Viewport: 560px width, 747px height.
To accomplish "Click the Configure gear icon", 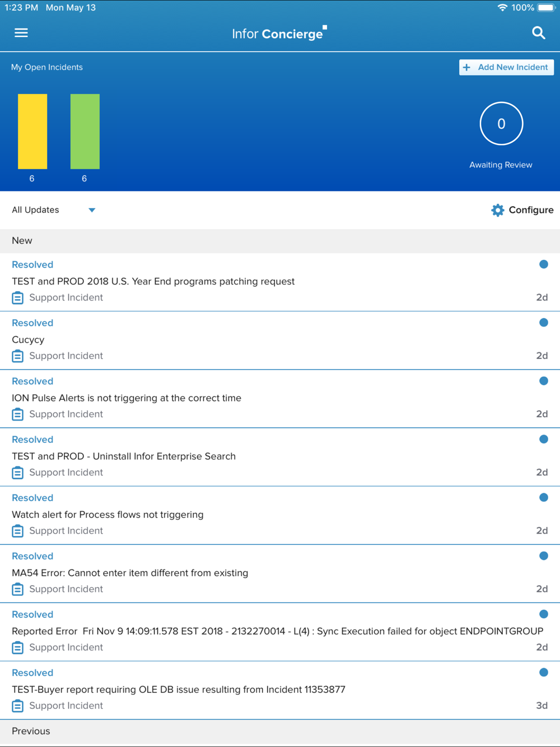I will coord(497,210).
